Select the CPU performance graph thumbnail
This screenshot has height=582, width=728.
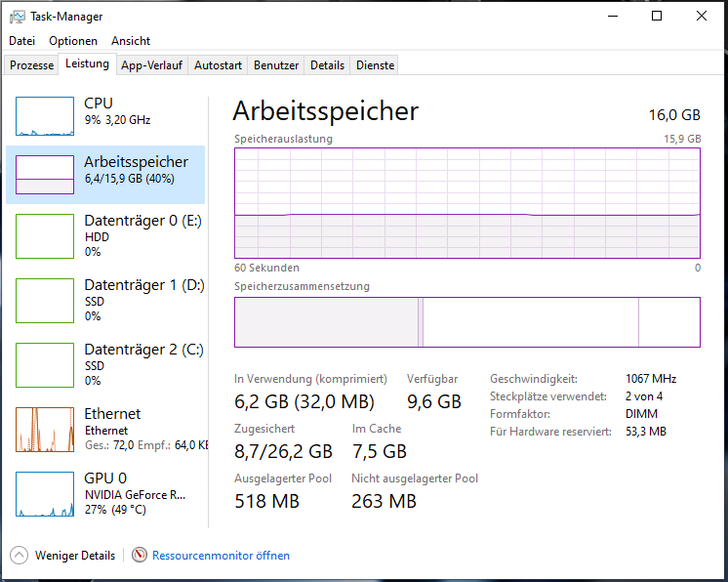[x=45, y=116]
